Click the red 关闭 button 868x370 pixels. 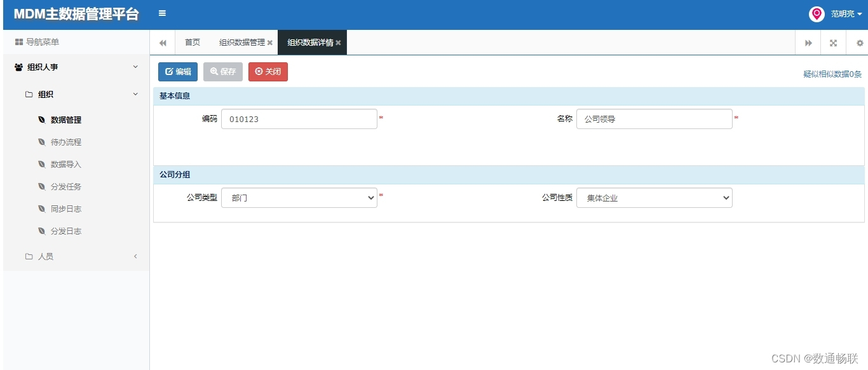click(x=268, y=72)
